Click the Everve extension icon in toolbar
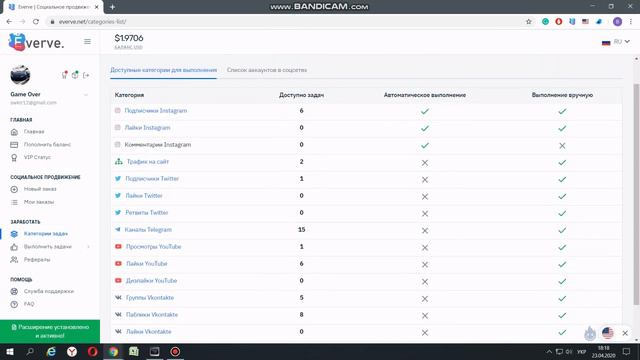640x360 pixels. 572,22
